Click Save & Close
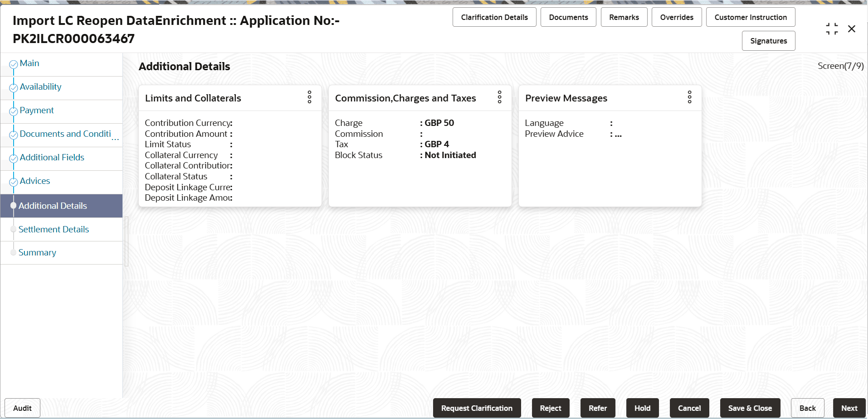 750,408
